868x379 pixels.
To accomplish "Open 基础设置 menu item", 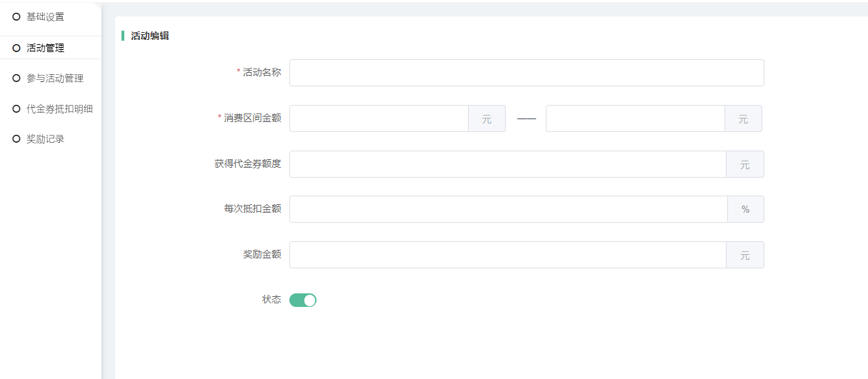I will coord(45,16).
